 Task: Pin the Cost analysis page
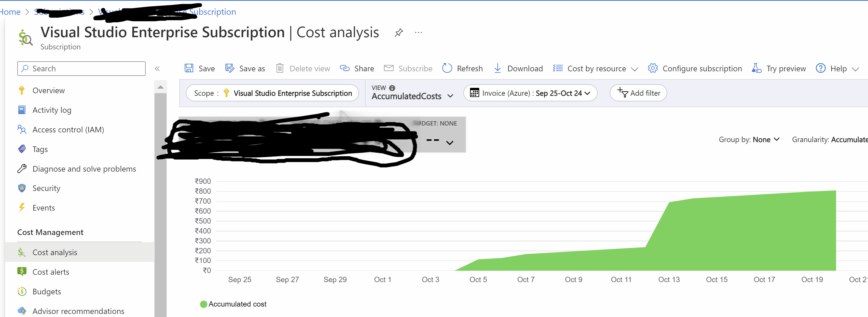tap(399, 33)
